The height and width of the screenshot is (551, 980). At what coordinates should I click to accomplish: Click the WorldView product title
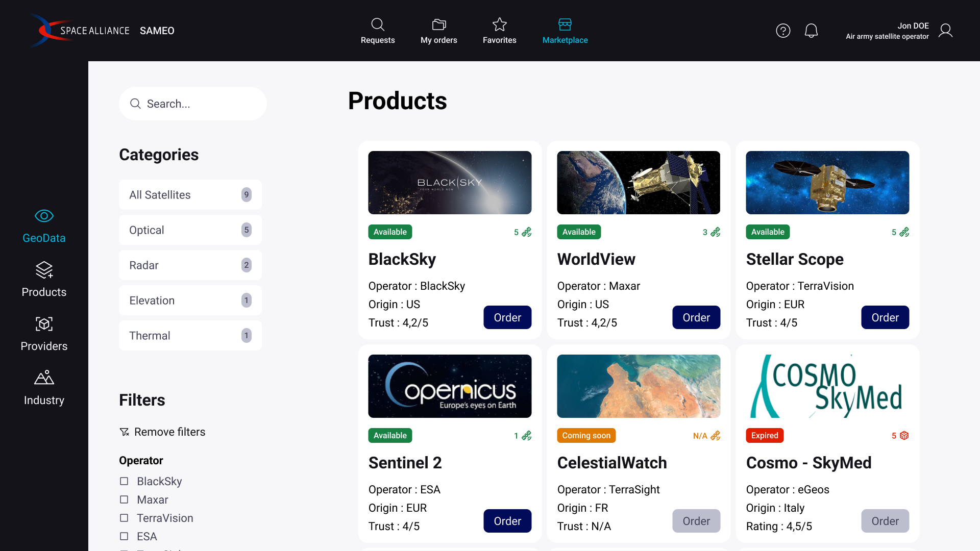[596, 259]
